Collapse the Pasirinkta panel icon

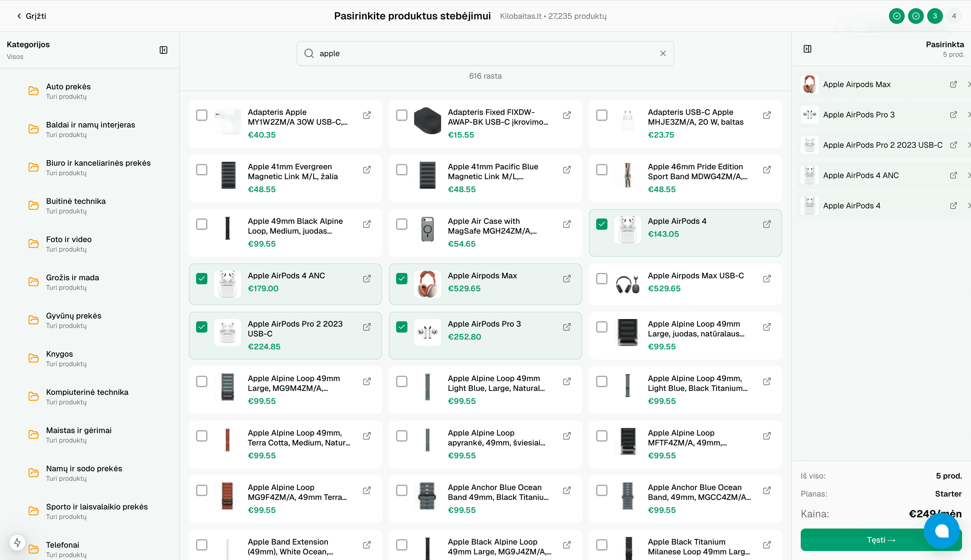click(807, 49)
